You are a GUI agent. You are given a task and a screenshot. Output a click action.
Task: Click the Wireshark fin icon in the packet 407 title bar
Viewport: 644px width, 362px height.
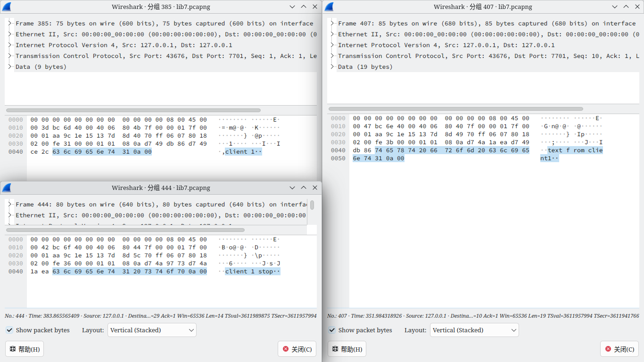click(329, 7)
